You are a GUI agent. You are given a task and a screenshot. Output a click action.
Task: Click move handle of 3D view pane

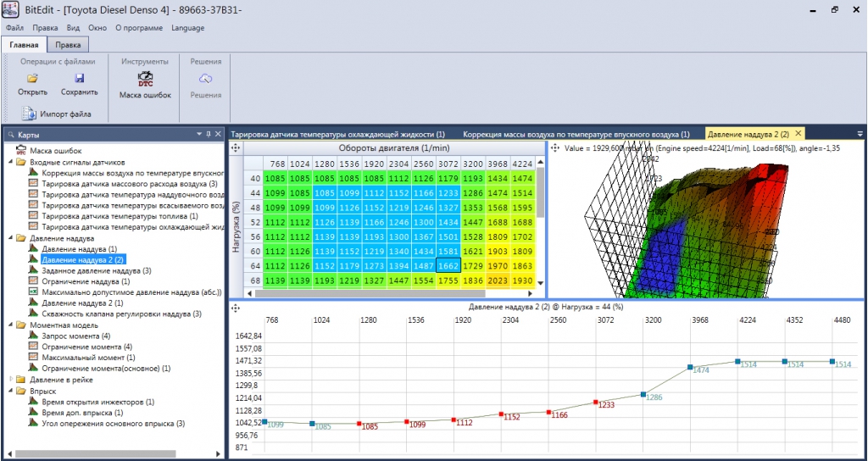(x=554, y=147)
